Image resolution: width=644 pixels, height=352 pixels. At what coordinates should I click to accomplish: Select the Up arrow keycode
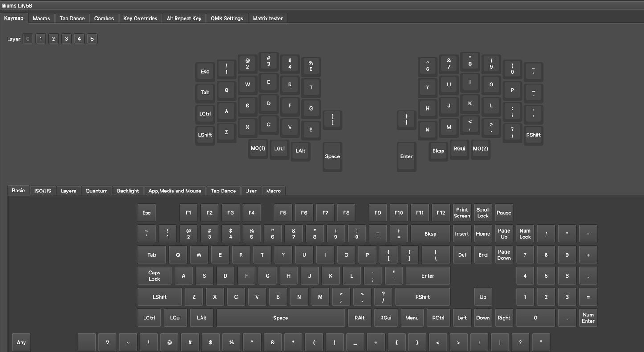coord(483,297)
